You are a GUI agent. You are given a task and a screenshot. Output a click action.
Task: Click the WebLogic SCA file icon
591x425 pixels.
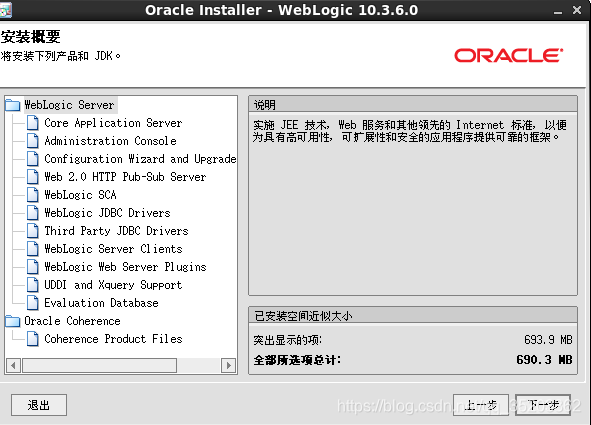[x=33, y=195]
